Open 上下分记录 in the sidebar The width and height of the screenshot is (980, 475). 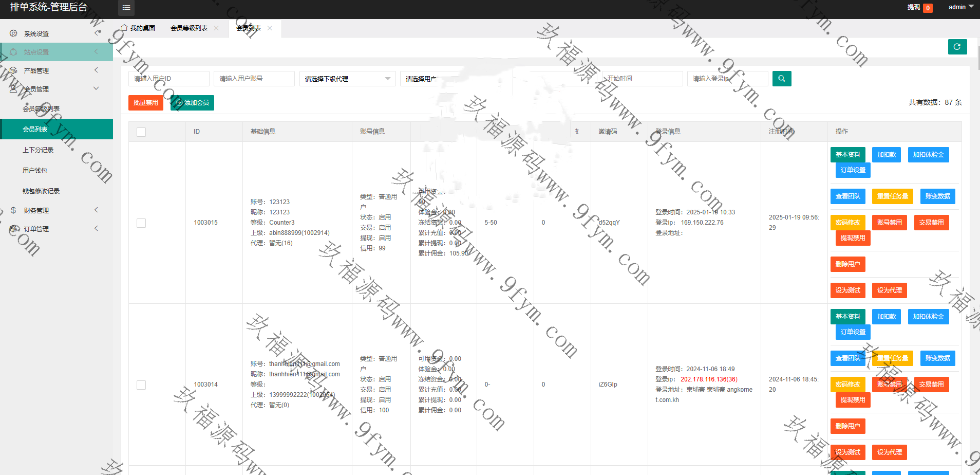[38, 150]
